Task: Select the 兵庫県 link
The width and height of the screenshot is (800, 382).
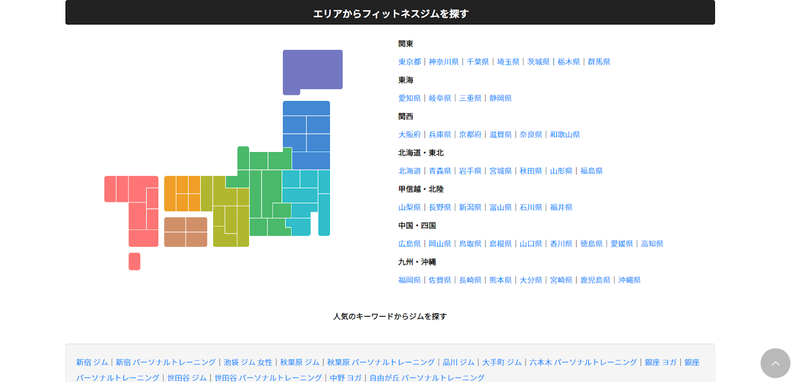Action: click(x=440, y=135)
